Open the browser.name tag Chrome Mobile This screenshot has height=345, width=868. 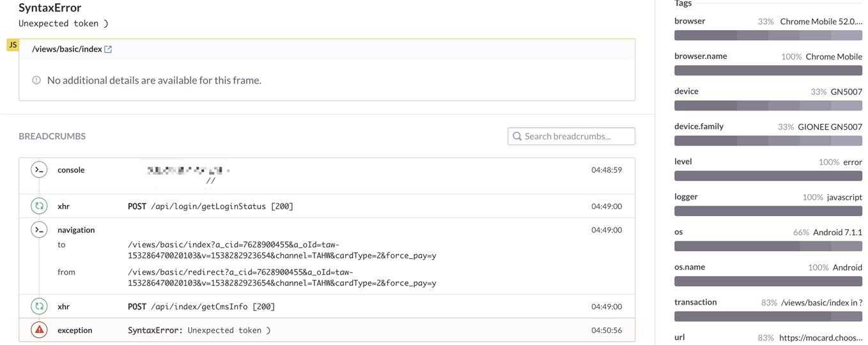pos(833,56)
